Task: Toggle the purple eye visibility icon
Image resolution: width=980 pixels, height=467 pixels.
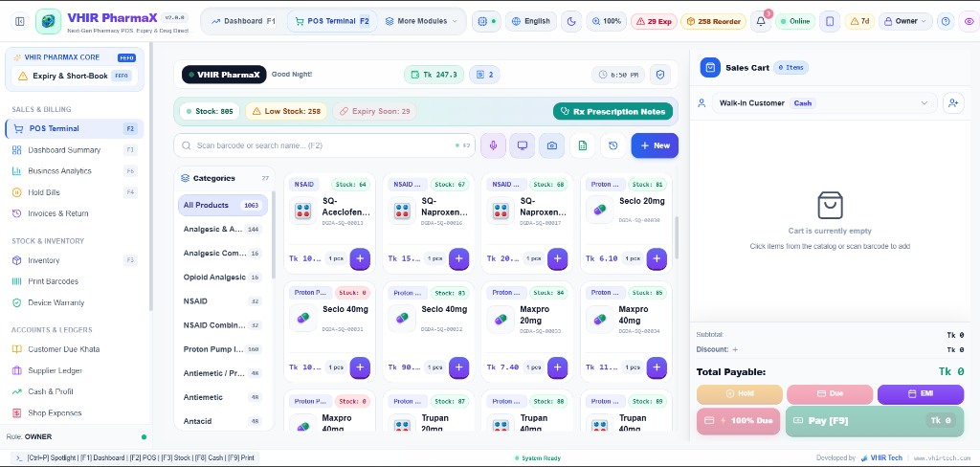Action: [969, 21]
